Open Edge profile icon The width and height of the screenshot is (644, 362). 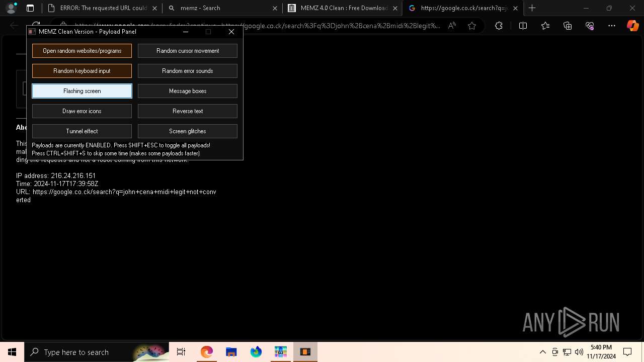click(x=11, y=8)
